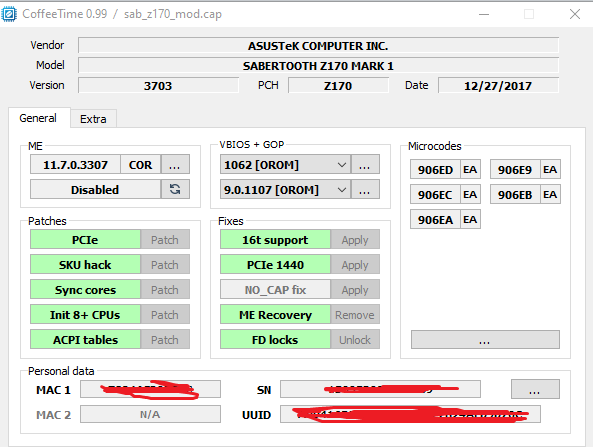Image resolution: width=593 pixels, height=447 pixels.
Task: Click the ME Recovery fix label
Action: tap(275, 314)
